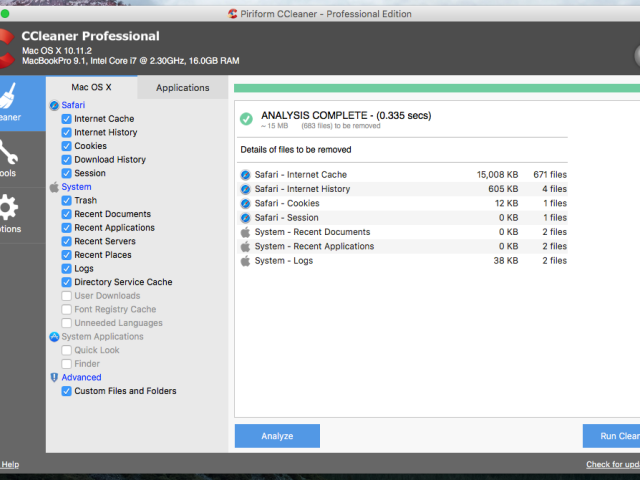
Task: Click the '605 KB' size value
Action: pos(503,189)
